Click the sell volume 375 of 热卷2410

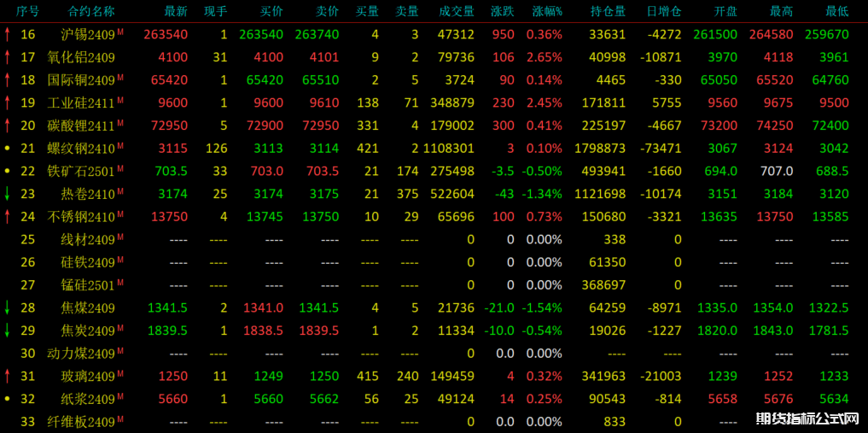coord(407,194)
